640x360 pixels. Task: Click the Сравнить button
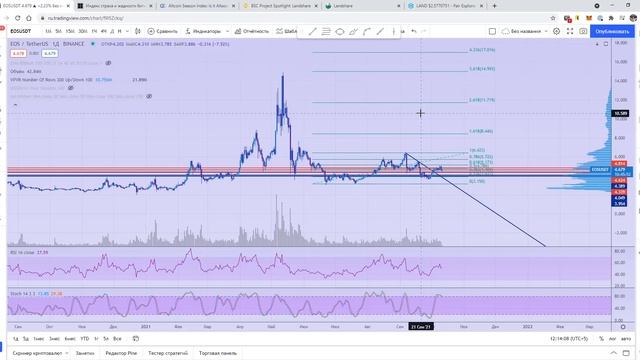coord(162,31)
